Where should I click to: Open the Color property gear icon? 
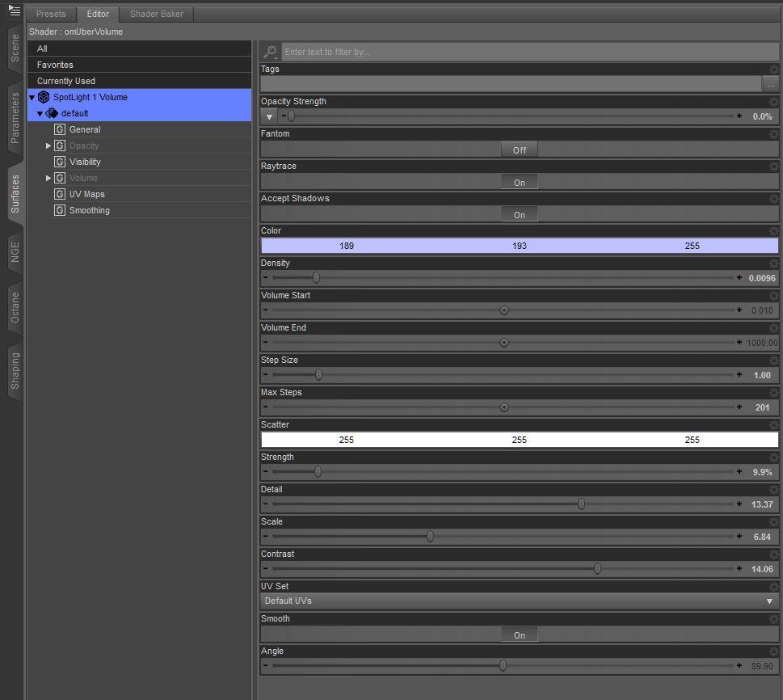click(x=773, y=231)
